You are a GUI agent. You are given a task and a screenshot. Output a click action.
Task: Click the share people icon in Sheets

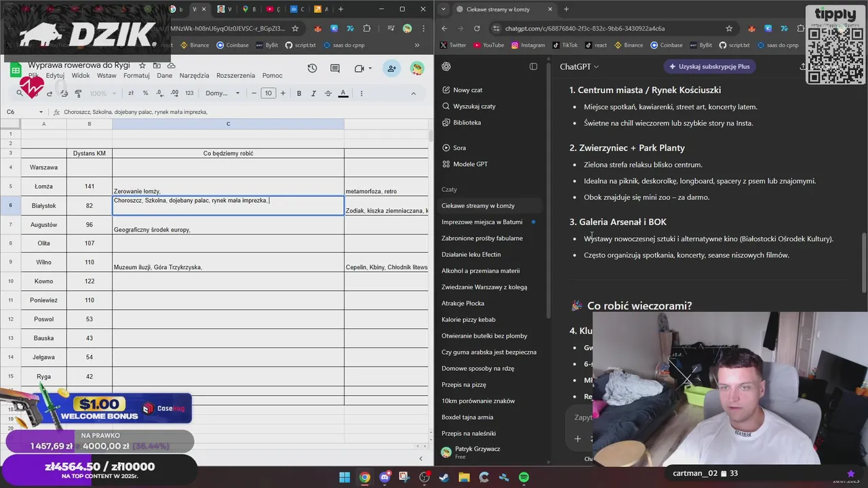391,68
